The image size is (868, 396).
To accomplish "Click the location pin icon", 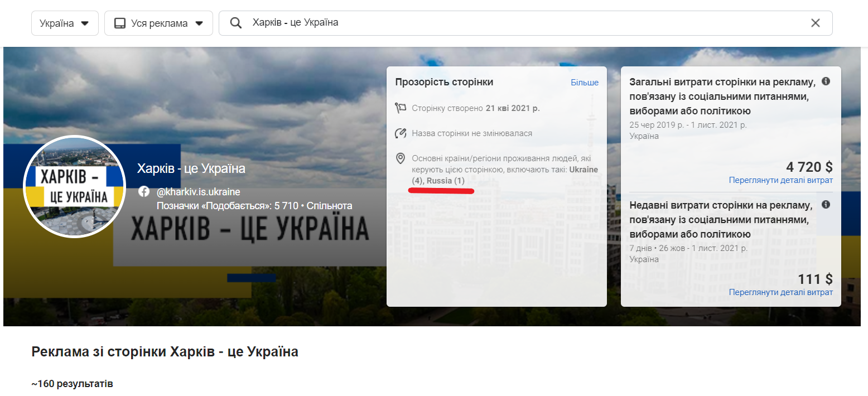I will pyautogui.click(x=400, y=159).
